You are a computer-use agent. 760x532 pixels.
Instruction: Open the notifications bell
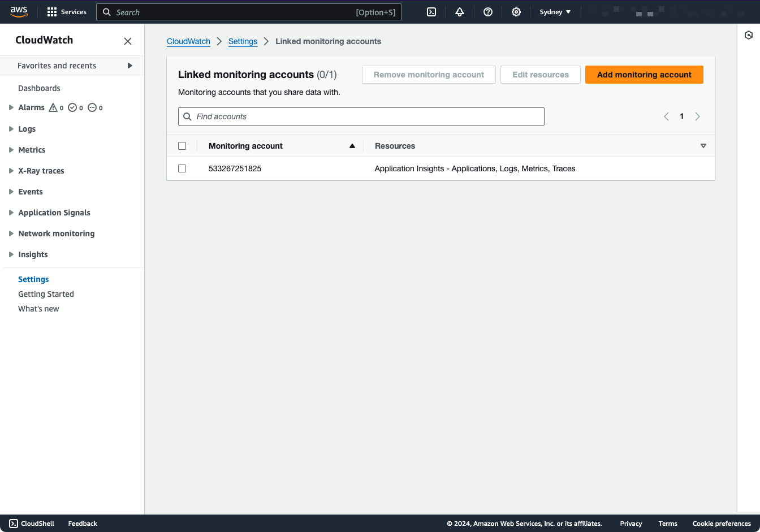(460, 12)
